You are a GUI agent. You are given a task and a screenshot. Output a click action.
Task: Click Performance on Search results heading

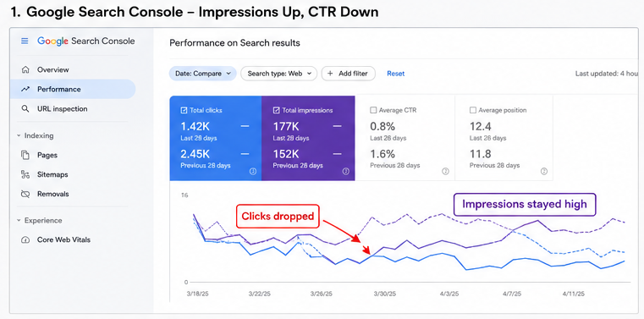pos(234,42)
